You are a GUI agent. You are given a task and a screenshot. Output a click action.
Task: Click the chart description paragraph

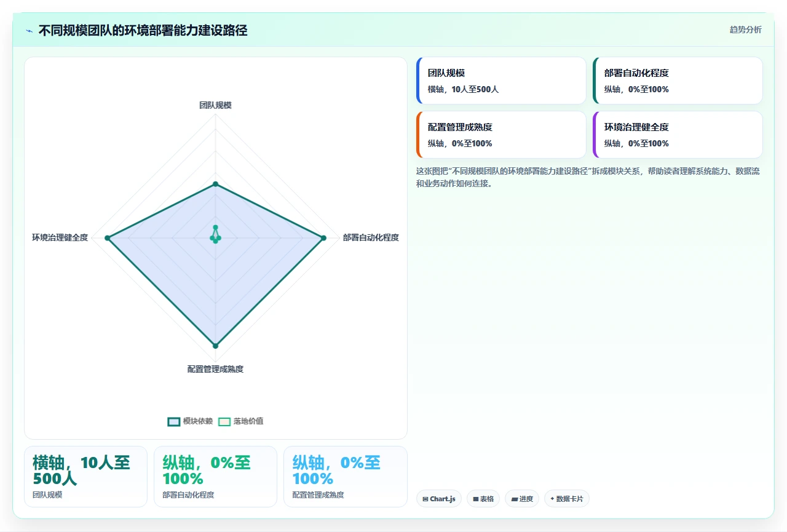click(x=588, y=177)
